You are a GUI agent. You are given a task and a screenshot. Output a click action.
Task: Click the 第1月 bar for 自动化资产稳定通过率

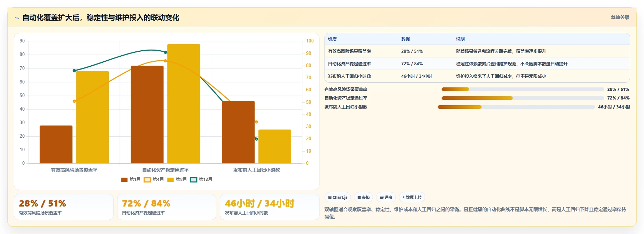[x=147, y=115]
